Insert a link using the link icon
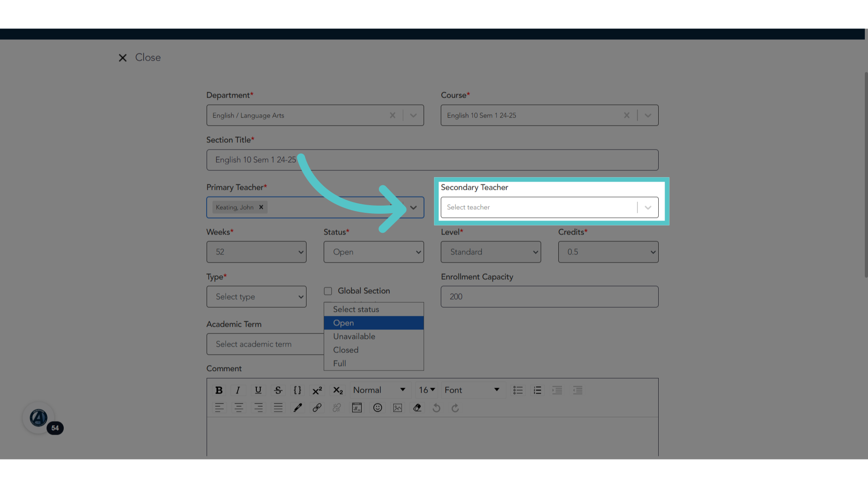The width and height of the screenshot is (868, 488). pos(317,408)
